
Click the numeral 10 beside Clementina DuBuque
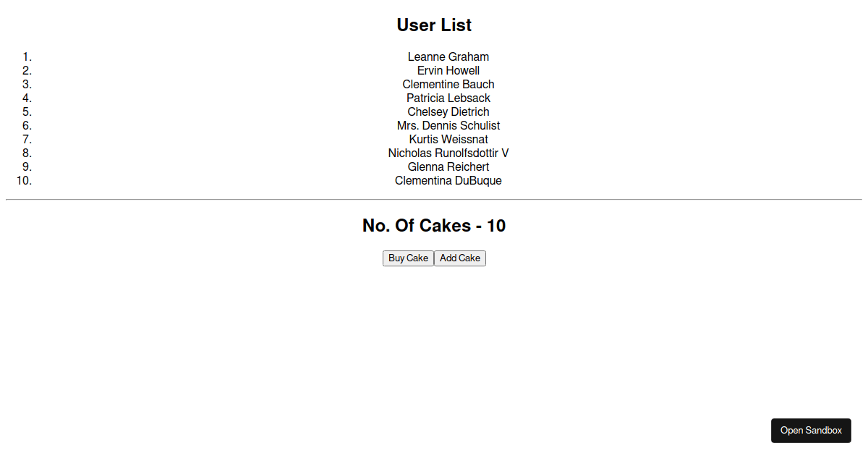24,180
